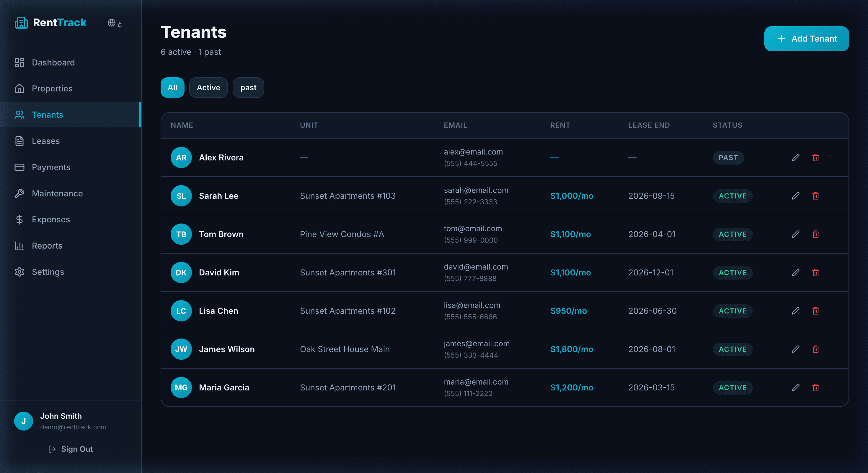Image resolution: width=868 pixels, height=473 pixels.
Task: Click the language globe icon
Action: tap(111, 22)
